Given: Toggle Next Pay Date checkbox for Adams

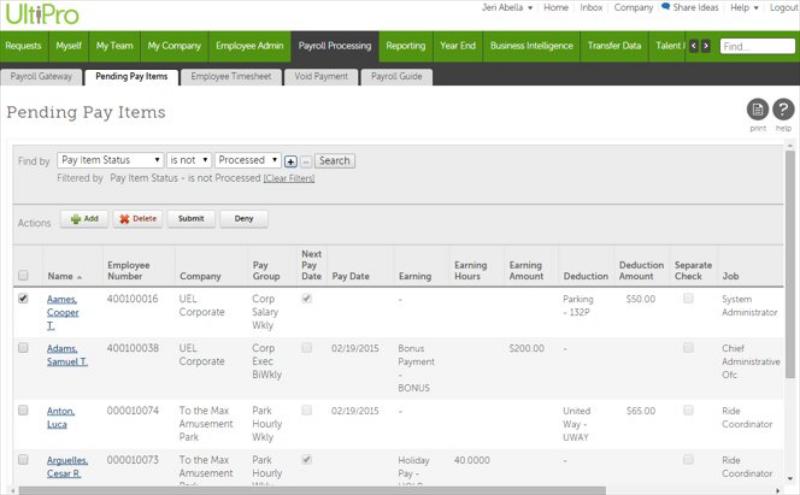Looking at the screenshot, I should tap(307, 348).
